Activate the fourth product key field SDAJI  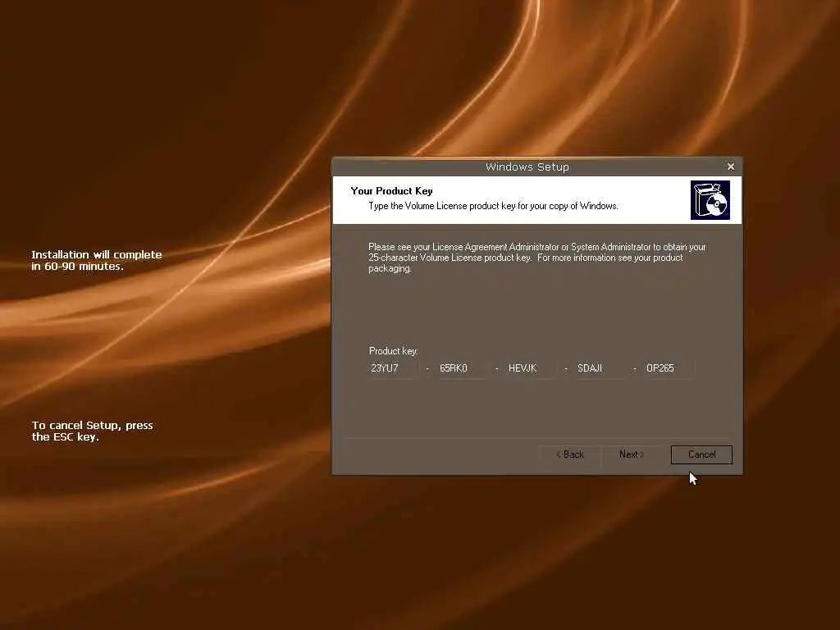coord(600,368)
